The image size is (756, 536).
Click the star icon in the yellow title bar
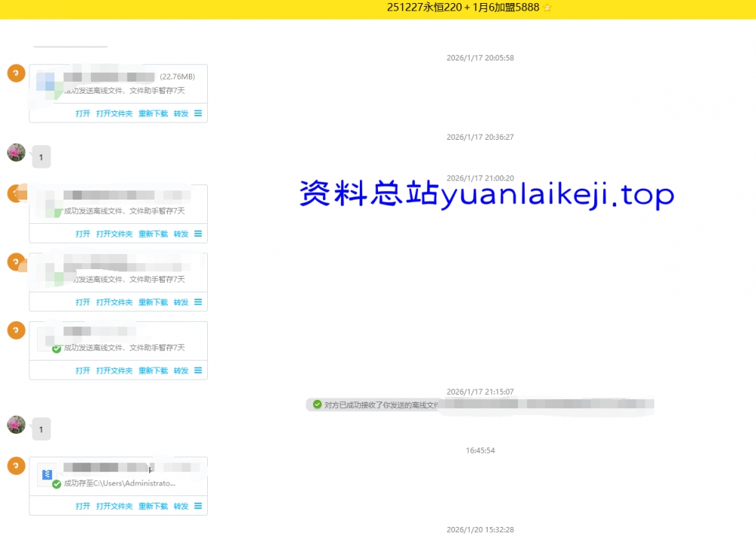547,8
